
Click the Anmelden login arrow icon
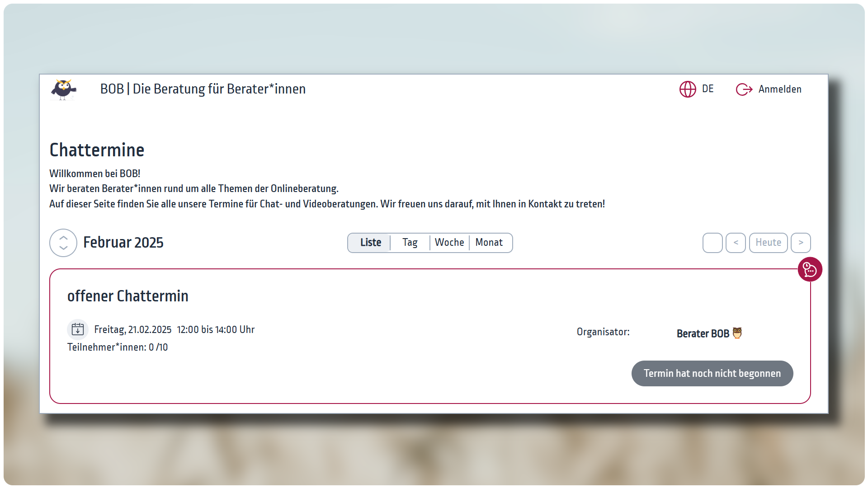tap(744, 89)
